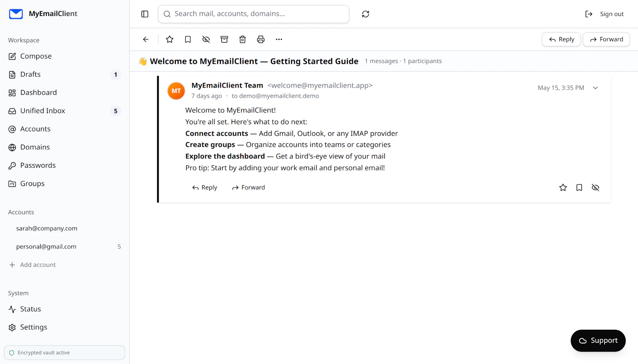Screen dimensions: 638x364
Task: Open Passwords section
Action: (65, 165)
